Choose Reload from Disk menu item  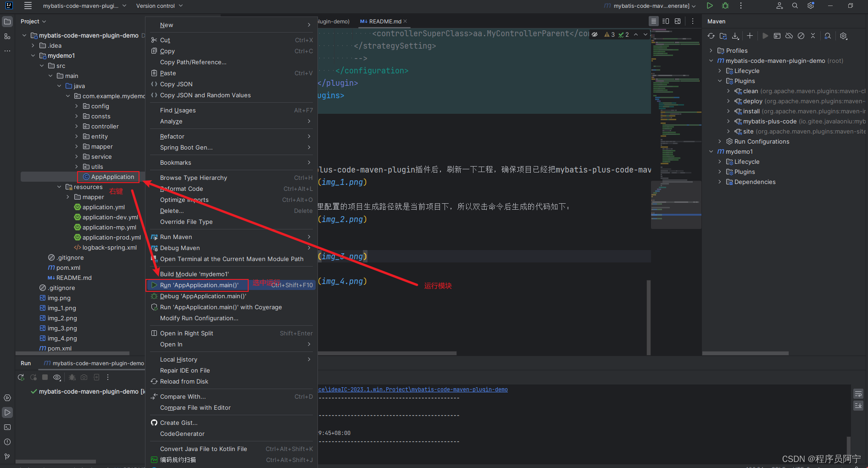pos(232,381)
